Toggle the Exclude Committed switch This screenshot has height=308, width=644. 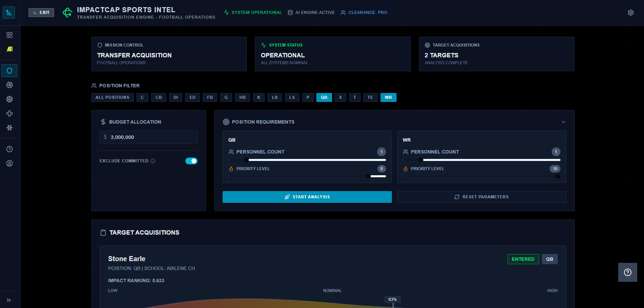(x=191, y=161)
